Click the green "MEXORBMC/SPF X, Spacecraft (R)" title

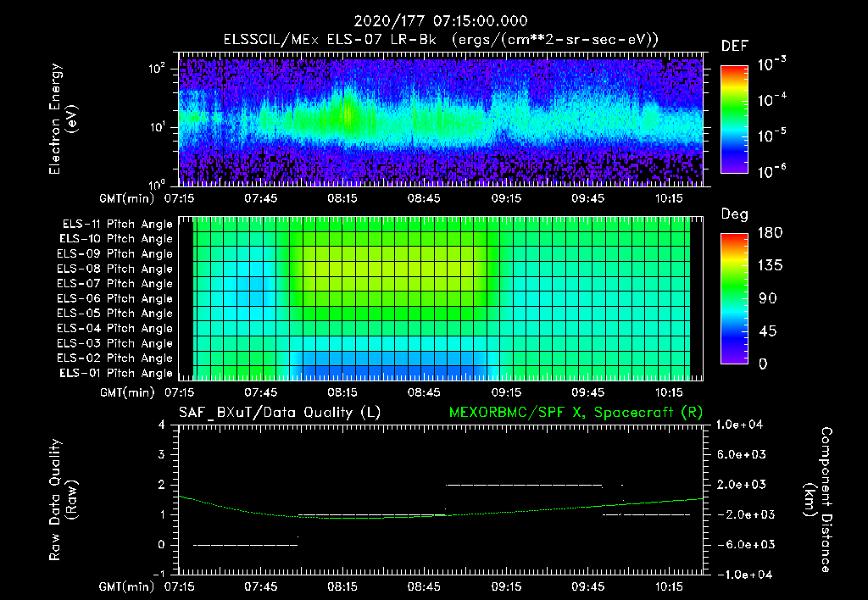[x=576, y=413]
